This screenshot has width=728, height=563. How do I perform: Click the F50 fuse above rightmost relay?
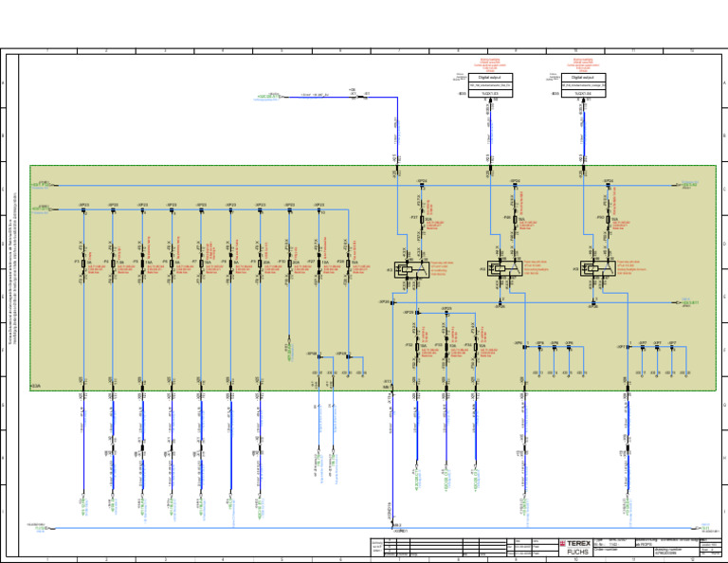click(x=609, y=219)
